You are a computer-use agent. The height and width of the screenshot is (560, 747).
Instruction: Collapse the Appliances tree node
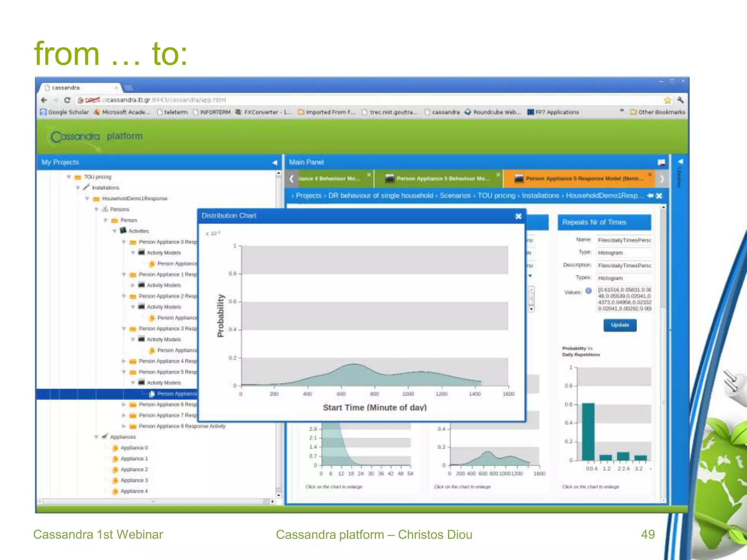[96, 437]
